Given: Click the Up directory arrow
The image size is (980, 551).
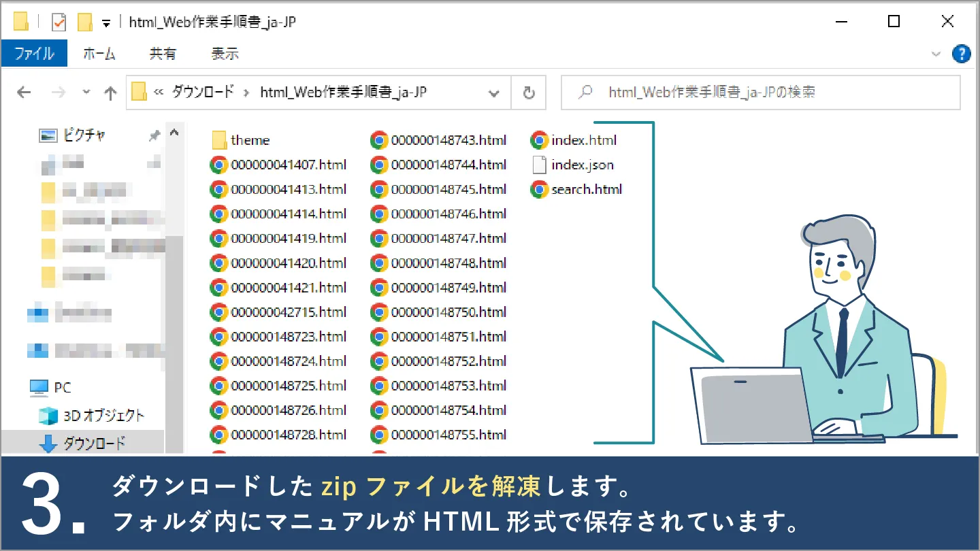Looking at the screenshot, I should [x=110, y=93].
